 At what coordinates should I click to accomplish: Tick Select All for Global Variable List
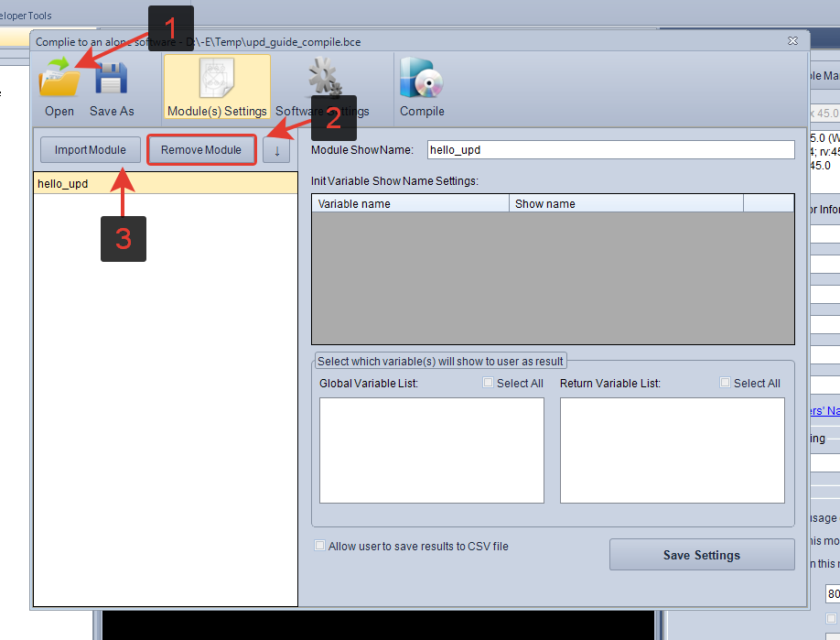pos(489,383)
